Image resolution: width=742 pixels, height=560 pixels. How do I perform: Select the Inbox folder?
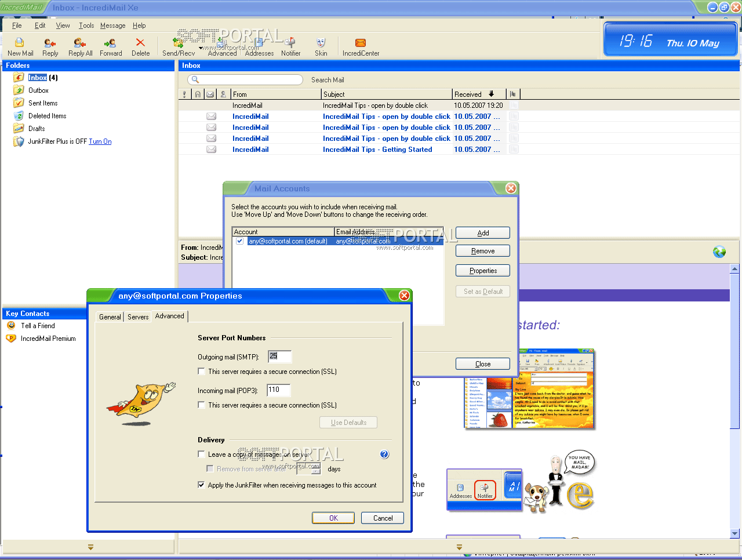[38, 78]
